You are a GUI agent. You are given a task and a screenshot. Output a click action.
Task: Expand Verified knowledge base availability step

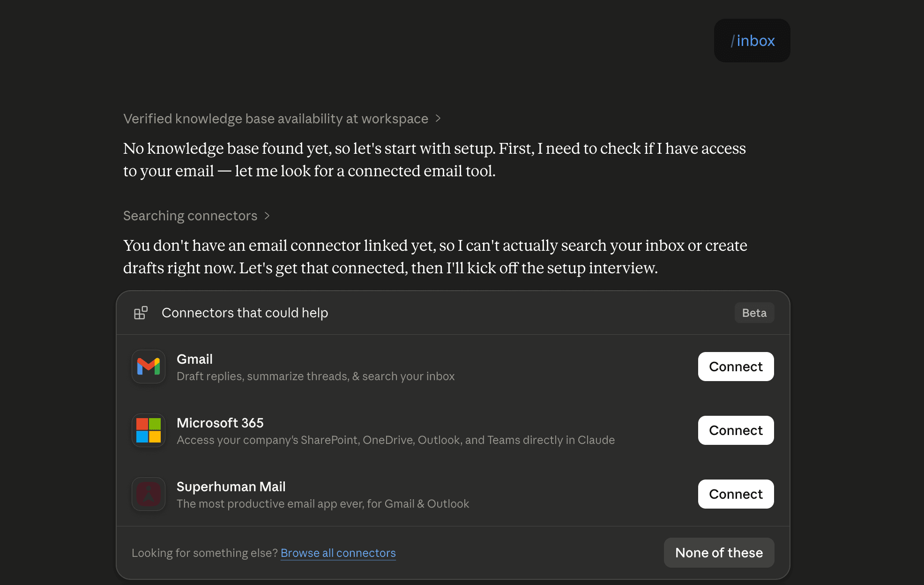(282, 119)
